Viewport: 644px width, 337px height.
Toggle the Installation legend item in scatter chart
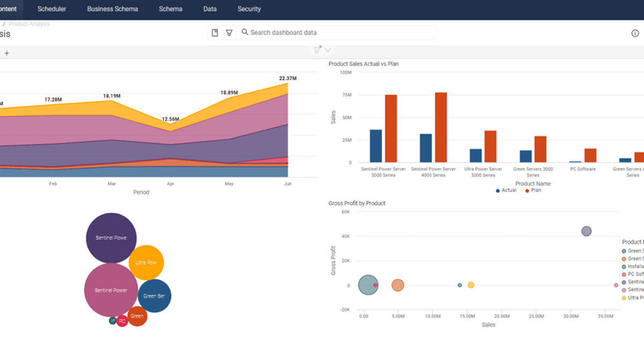tap(633, 266)
